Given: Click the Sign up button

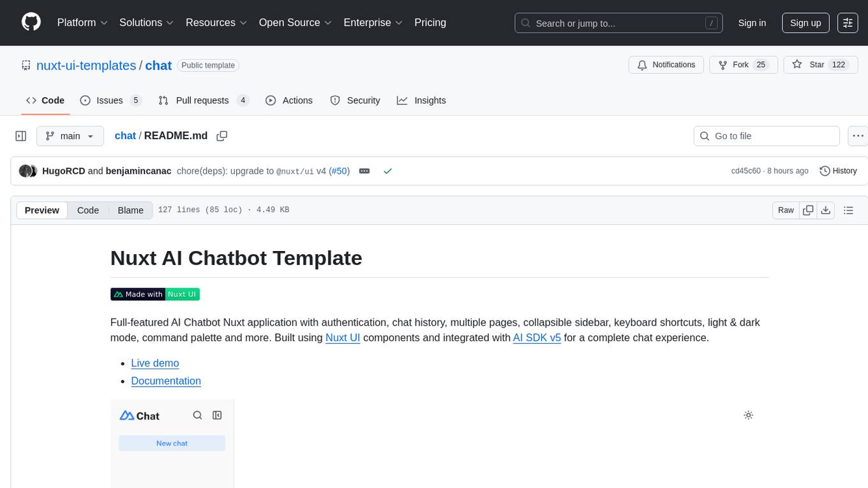Looking at the screenshot, I should click(x=805, y=23).
